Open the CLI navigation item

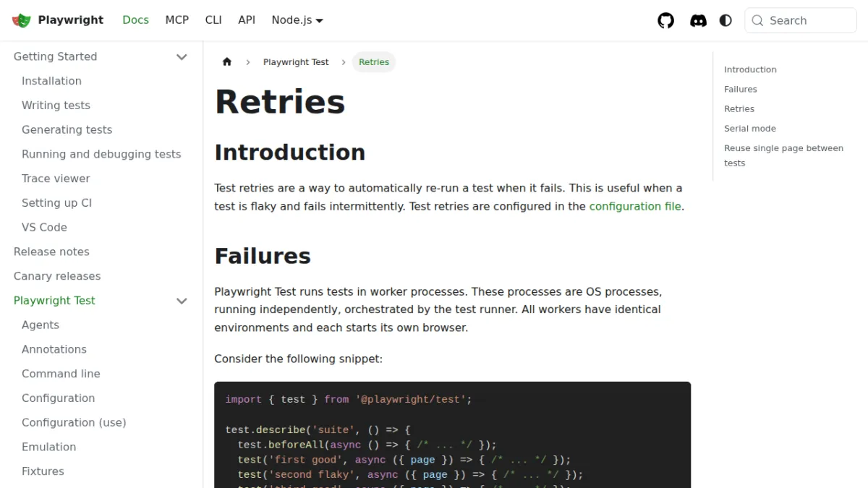coord(213,20)
